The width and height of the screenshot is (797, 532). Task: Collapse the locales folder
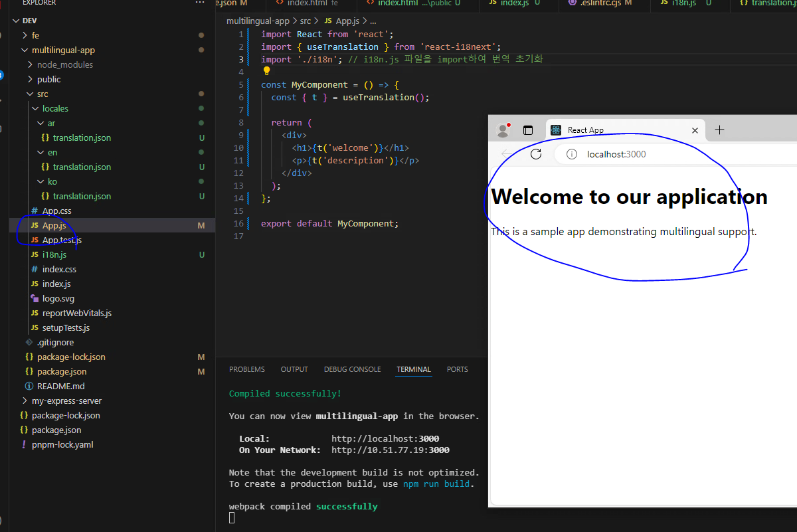pyautogui.click(x=36, y=108)
